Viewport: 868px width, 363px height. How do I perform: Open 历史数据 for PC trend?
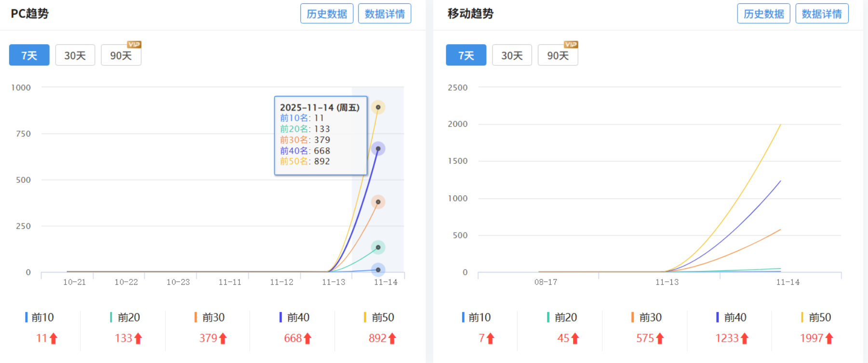click(x=327, y=13)
